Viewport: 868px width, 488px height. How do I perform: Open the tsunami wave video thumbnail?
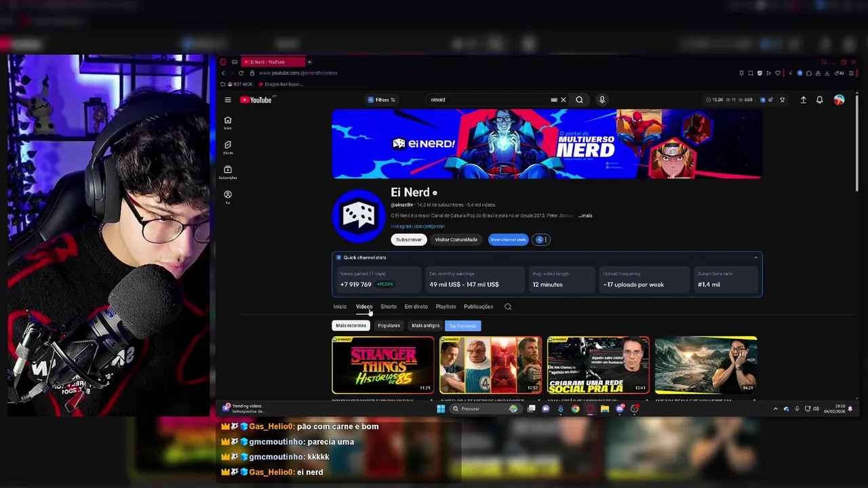coord(706,365)
